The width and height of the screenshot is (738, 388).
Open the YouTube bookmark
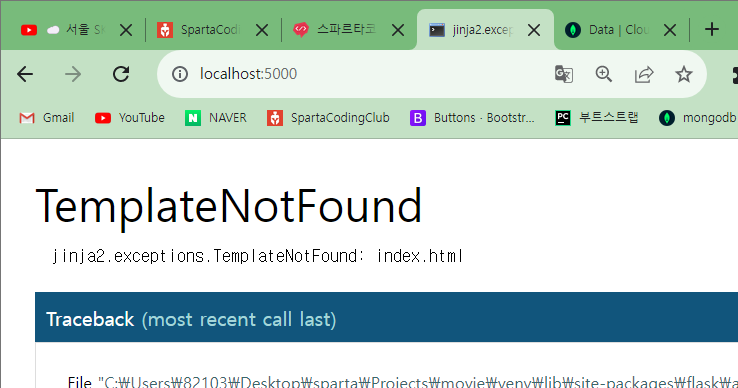[x=129, y=118]
